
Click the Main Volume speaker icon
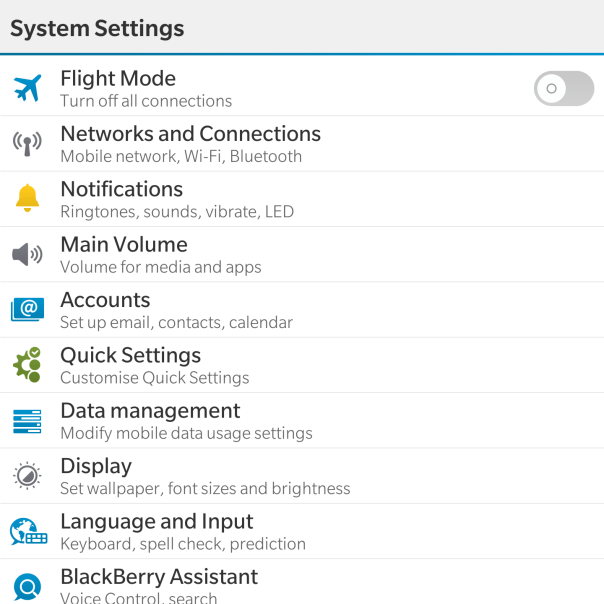point(27,254)
